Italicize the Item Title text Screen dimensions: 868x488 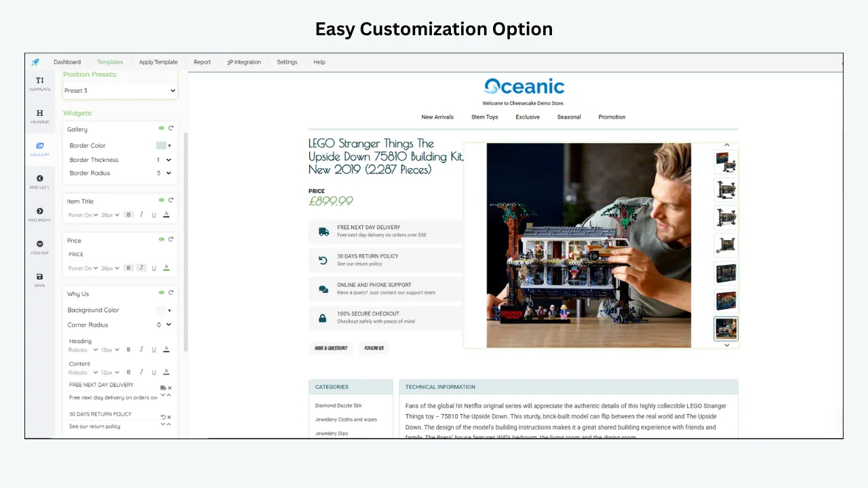[141, 215]
